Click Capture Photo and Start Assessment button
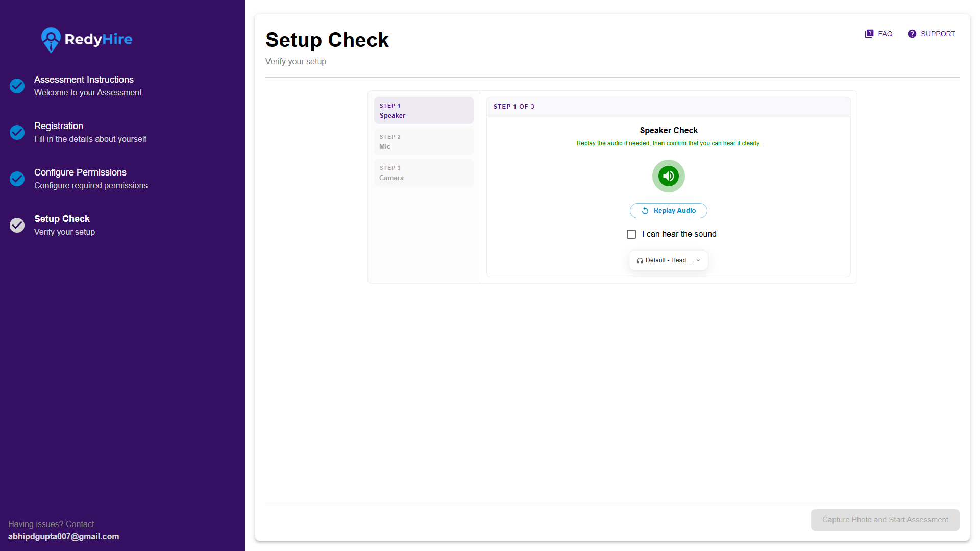This screenshot has height=551, width=980. click(885, 520)
